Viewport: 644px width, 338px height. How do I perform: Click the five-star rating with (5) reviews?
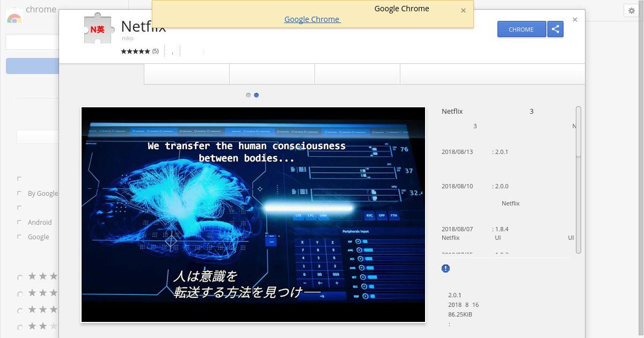(x=140, y=51)
